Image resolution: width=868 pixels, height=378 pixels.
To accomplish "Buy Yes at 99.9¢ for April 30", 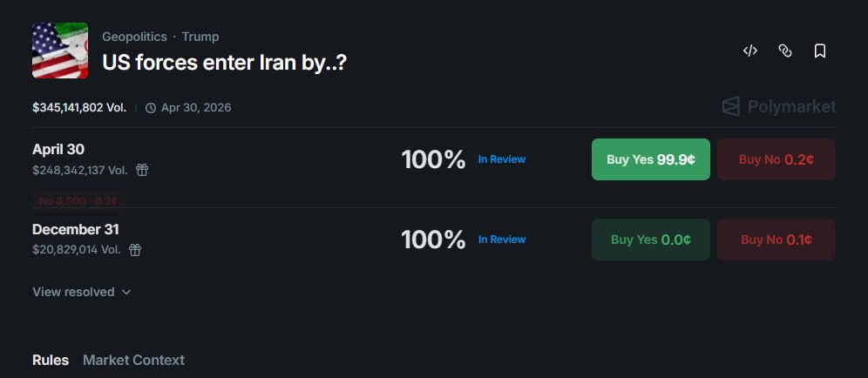I will [650, 159].
